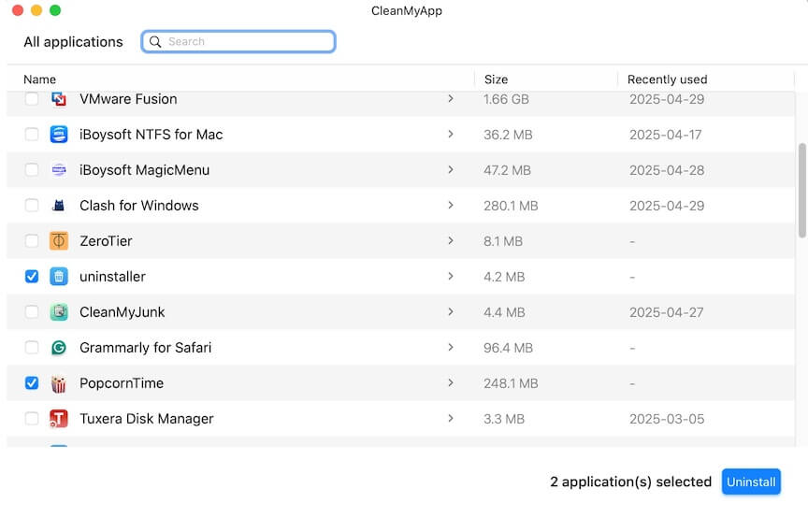Select the ZeroTier app icon
808x532 pixels.
point(59,241)
